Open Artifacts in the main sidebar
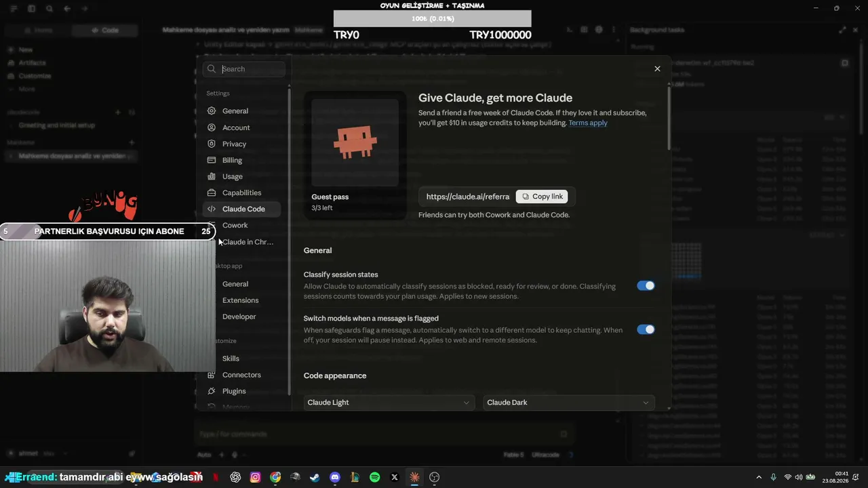This screenshot has width=868, height=488. click(32, 62)
